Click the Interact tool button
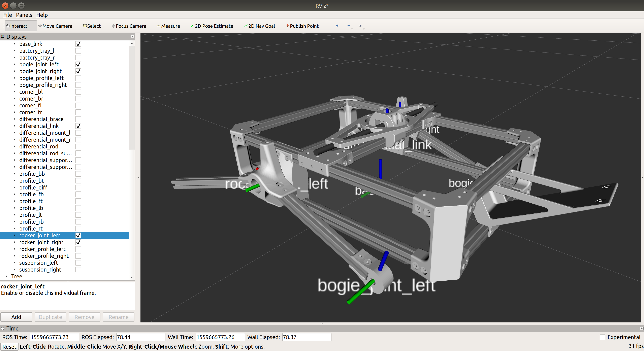Screen dimensions: 644x351 17,26
